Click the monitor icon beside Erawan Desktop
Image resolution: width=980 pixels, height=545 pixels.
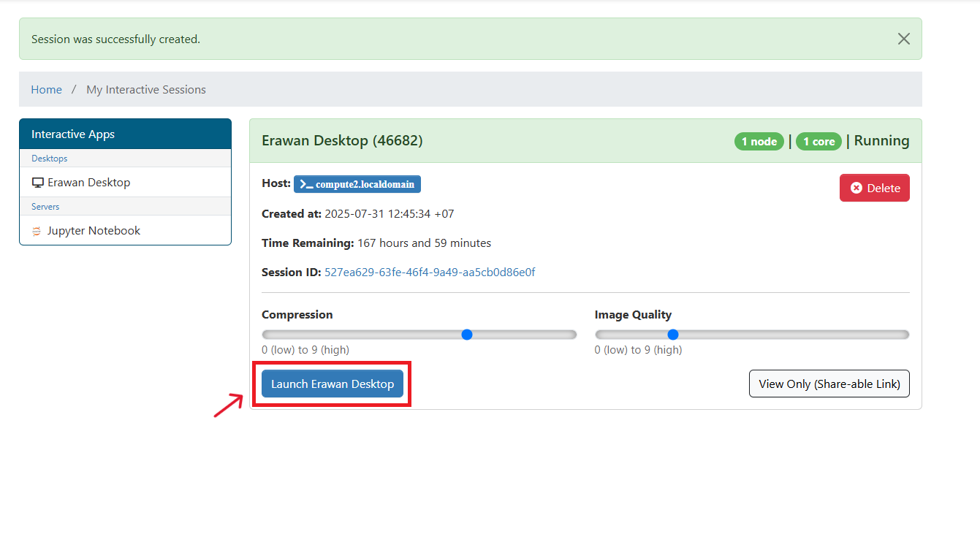tap(38, 183)
